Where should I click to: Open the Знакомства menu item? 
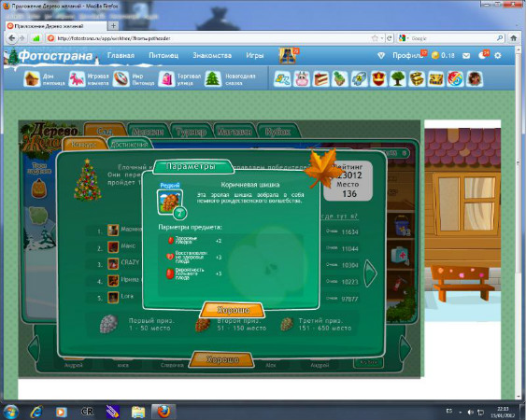[212, 55]
